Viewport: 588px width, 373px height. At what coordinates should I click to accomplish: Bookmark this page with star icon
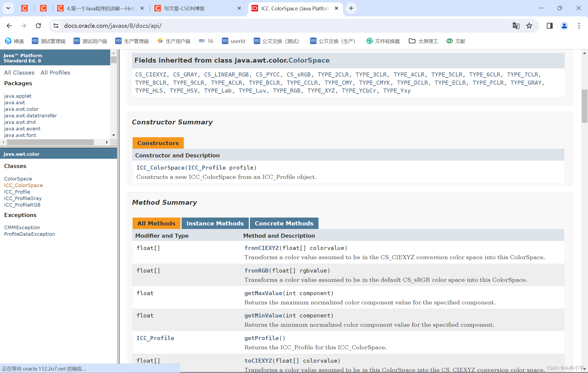(x=529, y=26)
